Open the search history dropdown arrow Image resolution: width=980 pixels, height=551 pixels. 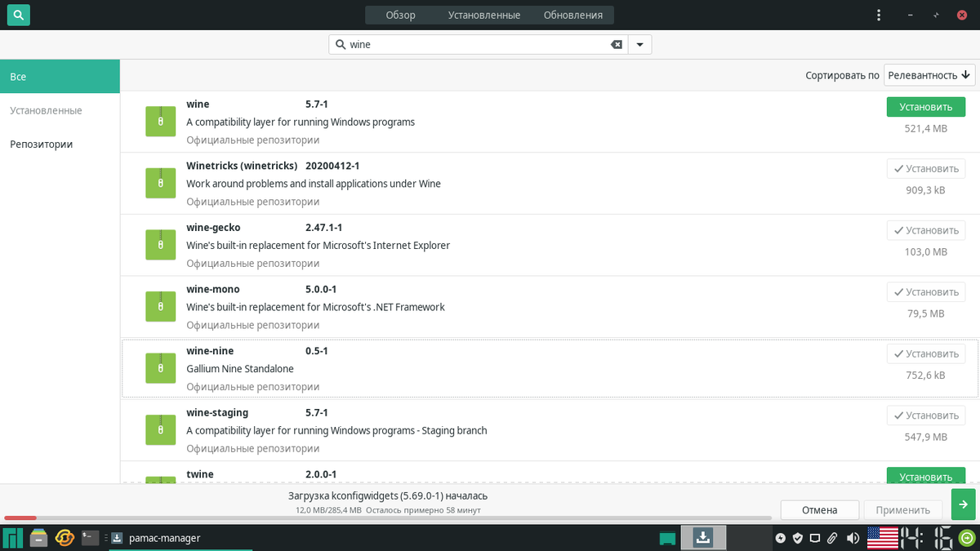[639, 45]
